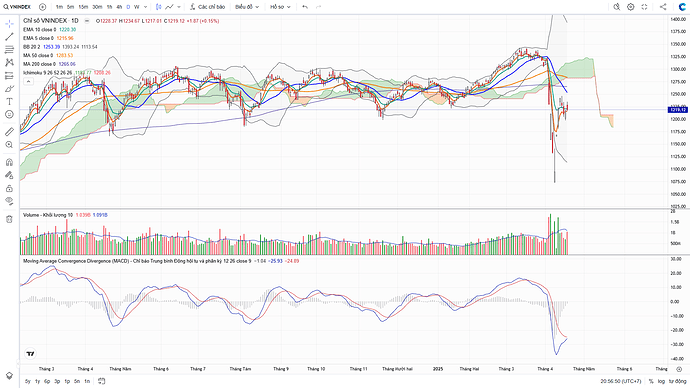Click the quick search icon
Viewport: 690px width, 388px height.
[x=617, y=7]
